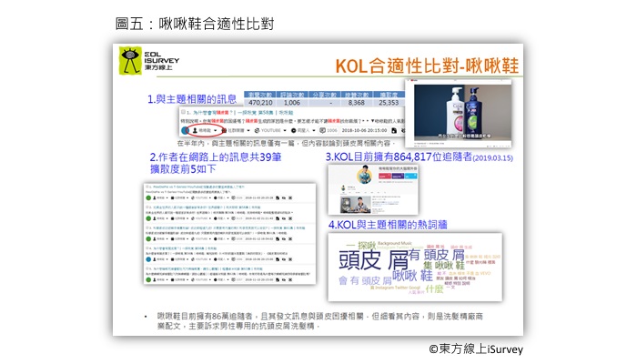The image size is (637, 364).
Task: Click the heading 1.與主題相關的訊息
Action: point(192,99)
